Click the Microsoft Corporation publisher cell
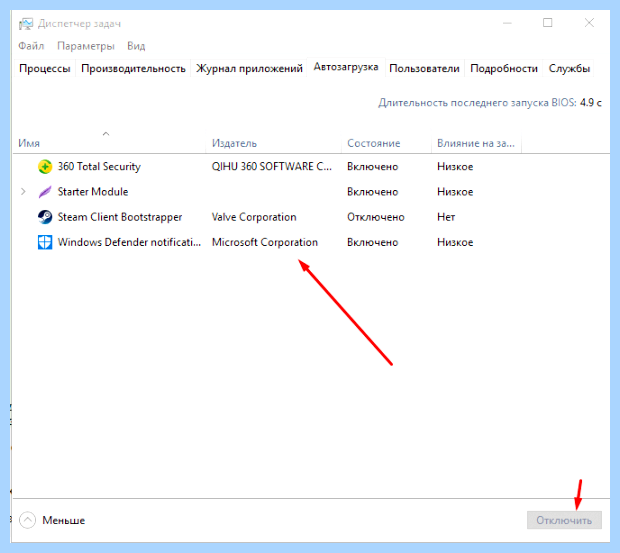 (265, 242)
